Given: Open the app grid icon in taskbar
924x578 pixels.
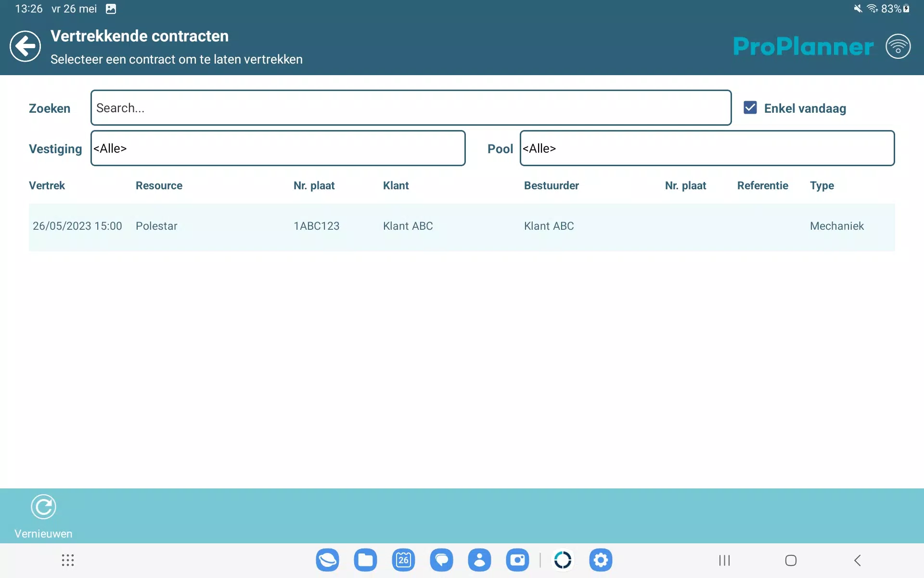Looking at the screenshot, I should click(x=67, y=560).
